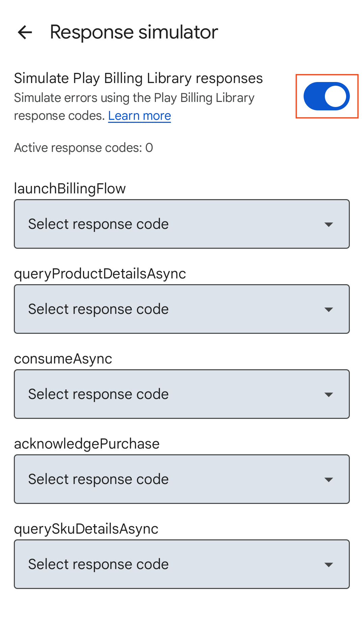364x618 pixels.
Task: Click the Response simulator title
Action: (x=134, y=32)
